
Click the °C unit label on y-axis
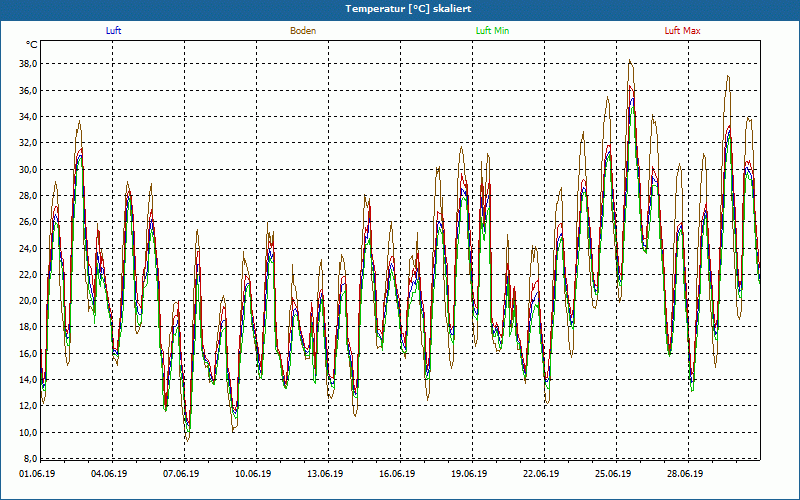click(x=32, y=45)
